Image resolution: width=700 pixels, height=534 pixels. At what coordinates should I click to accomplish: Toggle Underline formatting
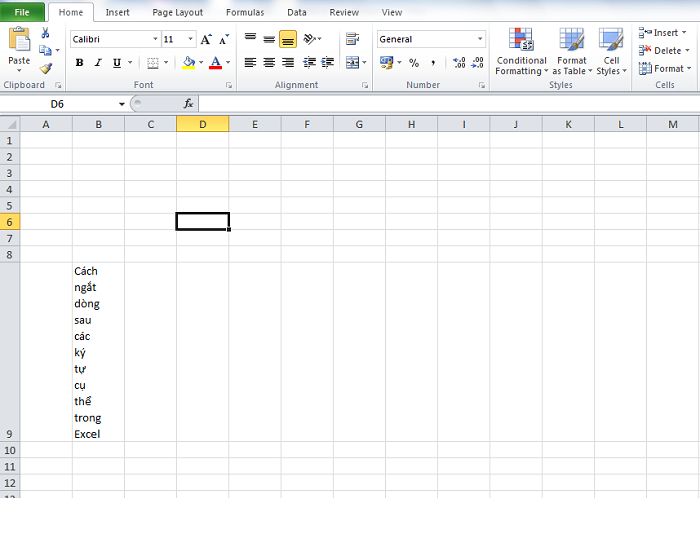click(x=117, y=63)
